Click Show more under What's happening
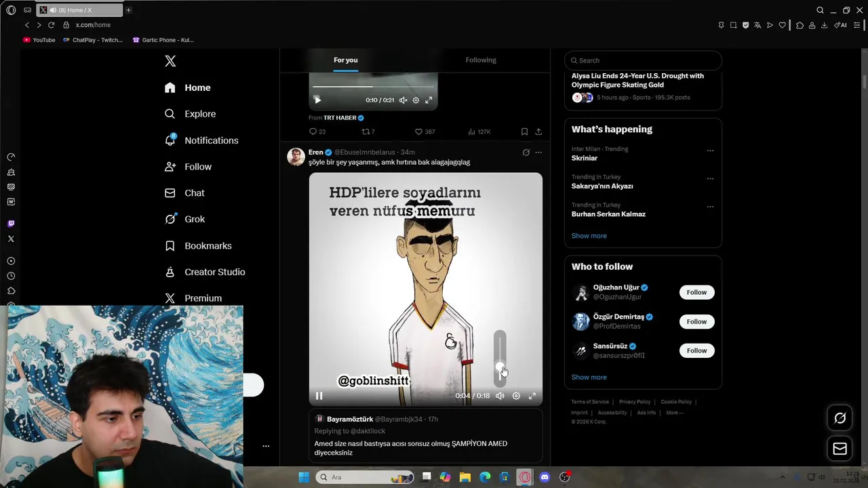 (589, 236)
